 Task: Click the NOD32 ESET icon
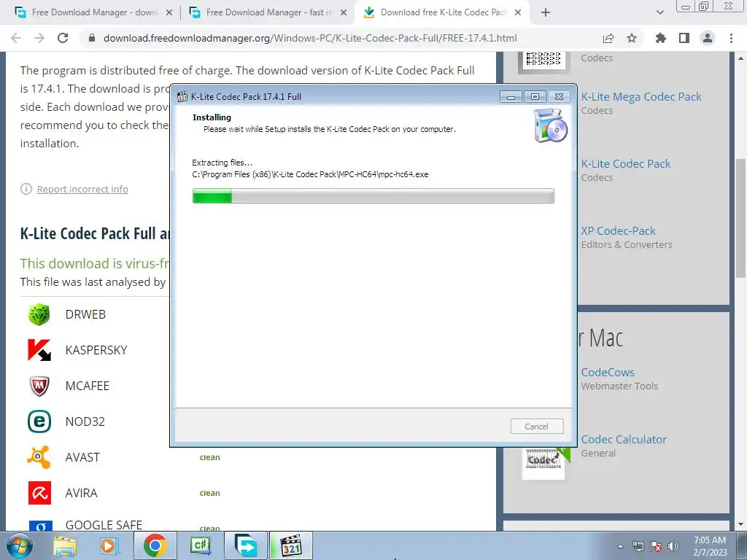(39, 421)
